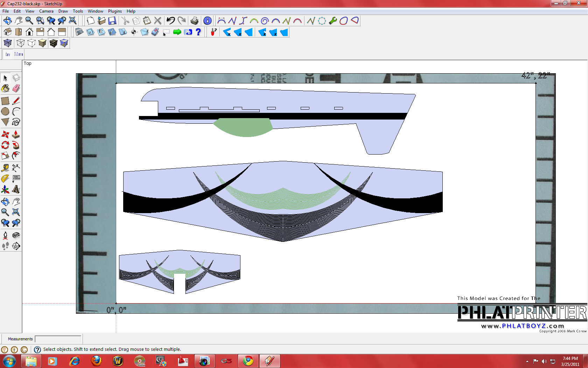Select the 3D Text tool
588x368 pixels.
pos(16,190)
